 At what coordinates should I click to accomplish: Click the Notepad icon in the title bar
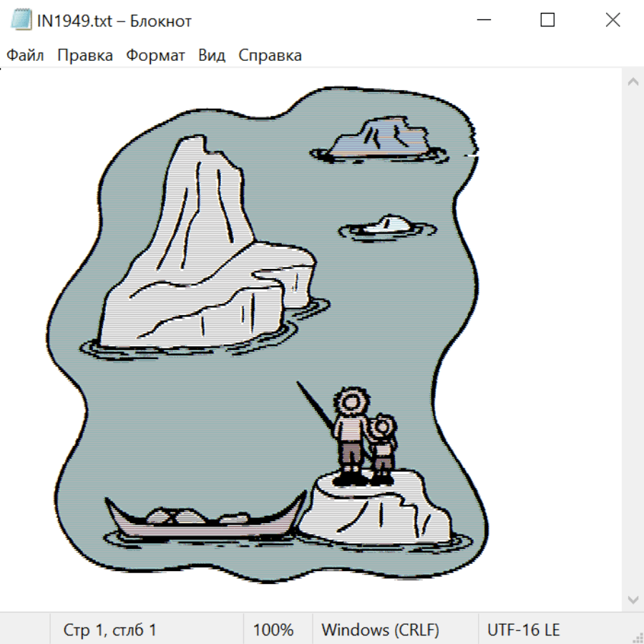21,20
